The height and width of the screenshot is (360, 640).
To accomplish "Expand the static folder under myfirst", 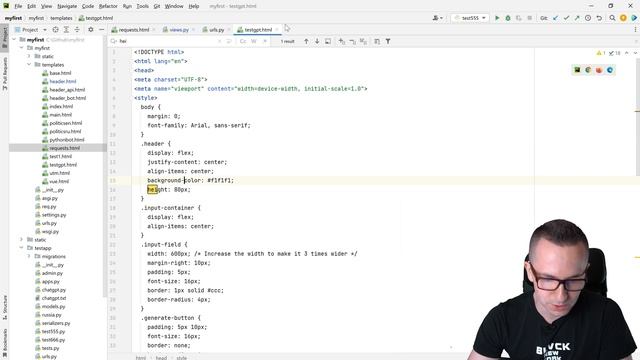I will click(29, 56).
